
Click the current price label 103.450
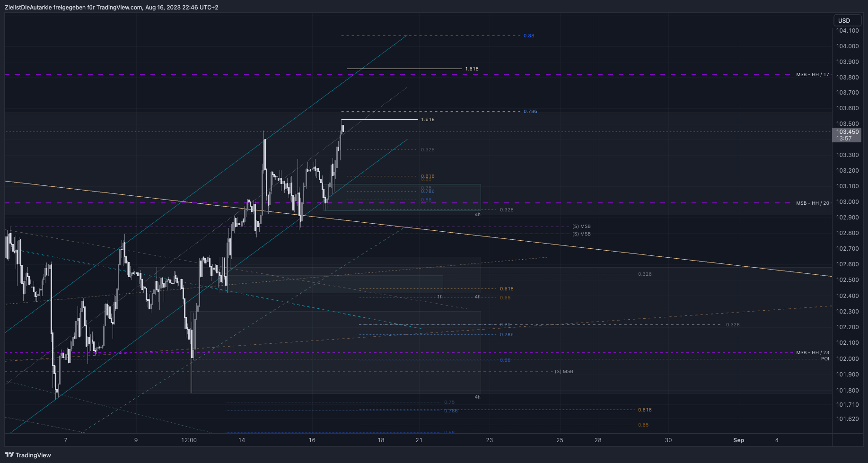tap(847, 132)
